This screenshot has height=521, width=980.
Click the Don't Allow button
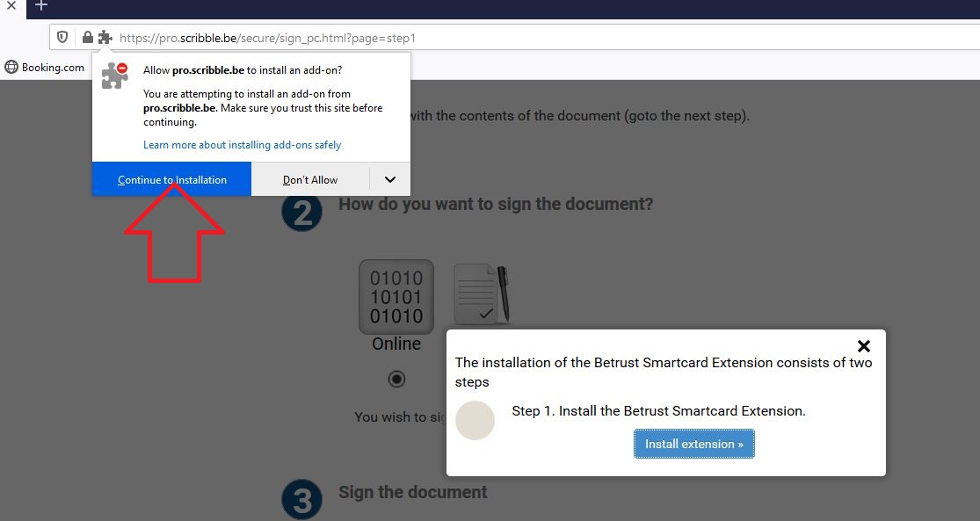[x=310, y=179]
